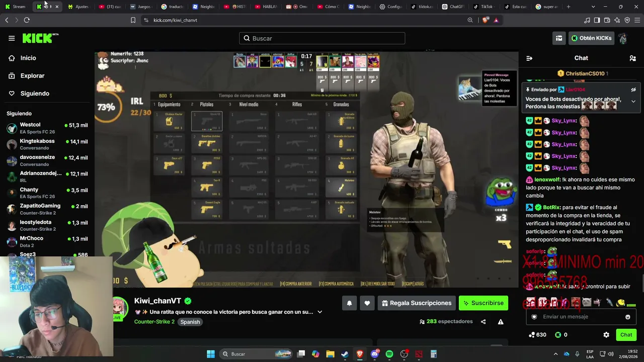This screenshot has width=644, height=362.
Task: Enable stream notifications with the bell icon
Action: click(x=349, y=303)
